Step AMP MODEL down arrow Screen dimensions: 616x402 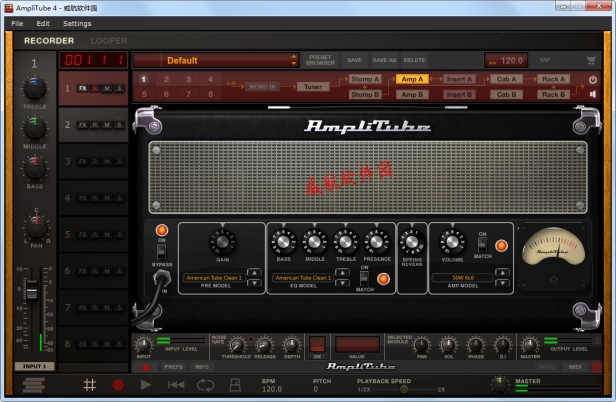pyautogui.click(x=502, y=283)
